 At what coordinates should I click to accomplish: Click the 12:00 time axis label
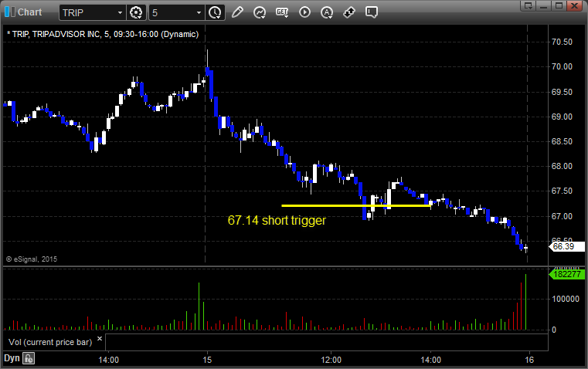331,360
